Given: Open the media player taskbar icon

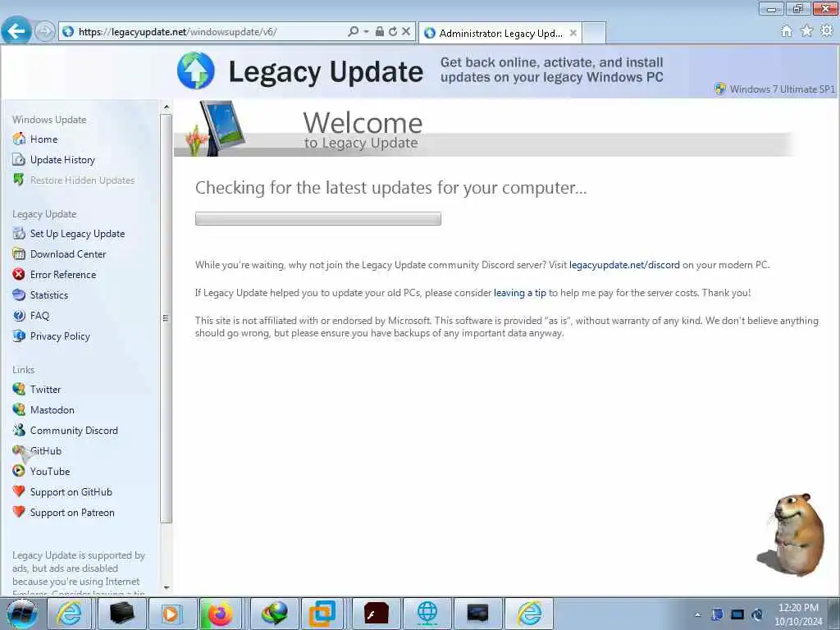Looking at the screenshot, I should tap(171, 614).
